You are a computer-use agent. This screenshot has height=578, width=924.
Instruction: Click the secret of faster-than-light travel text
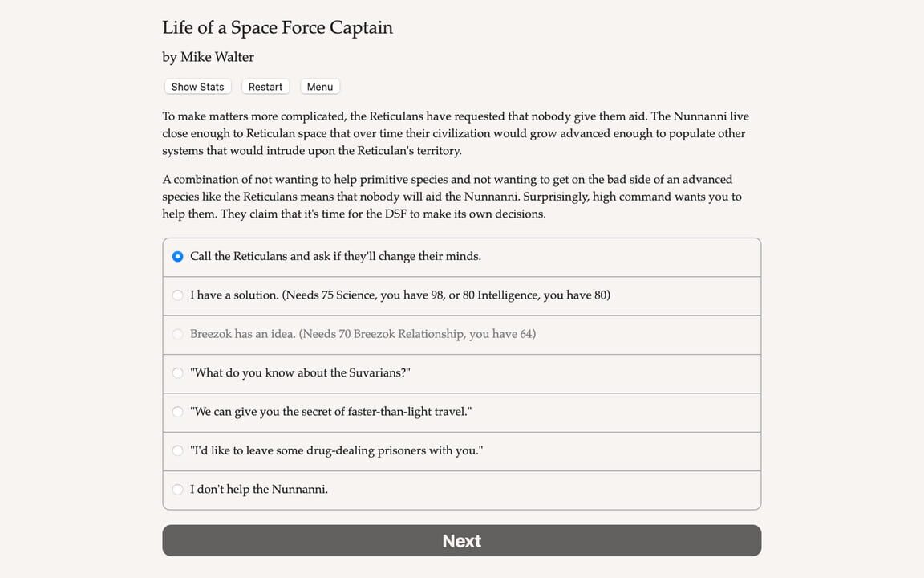coord(330,412)
